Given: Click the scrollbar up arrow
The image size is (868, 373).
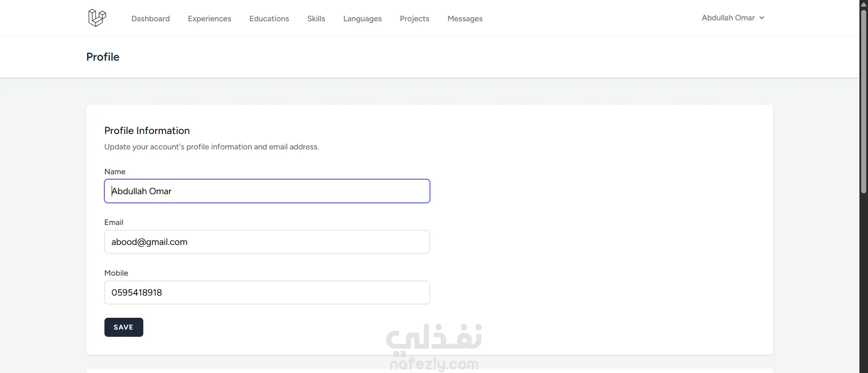Looking at the screenshot, I should tap(863, 4).
